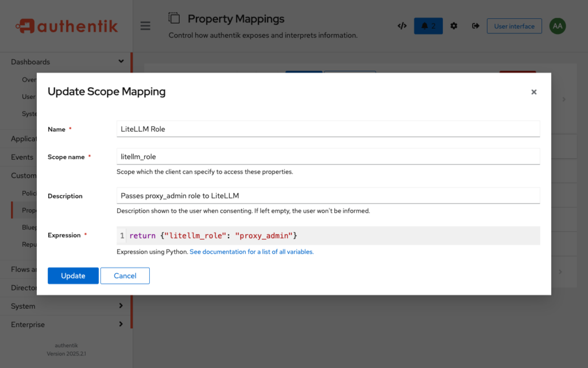This screenshot has width=588, height=368.
Task: Click the sign out icon
Action: [475, 26]
